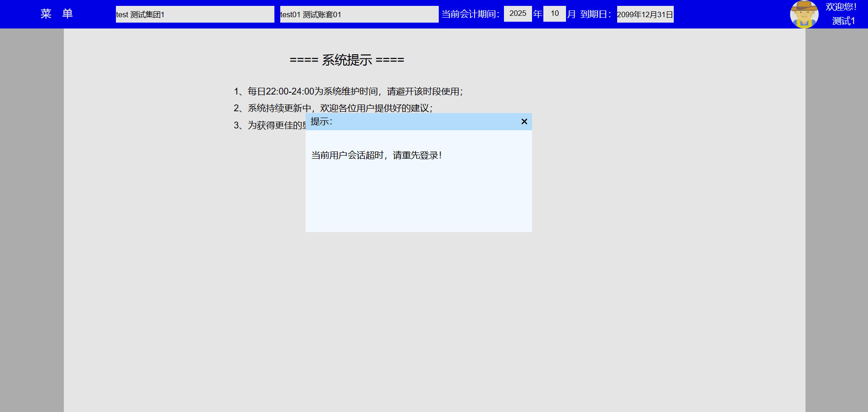Viewport: 868px width, 412px height.
Task: Click the accounting month field showing 10
Action: click(554, 14)
